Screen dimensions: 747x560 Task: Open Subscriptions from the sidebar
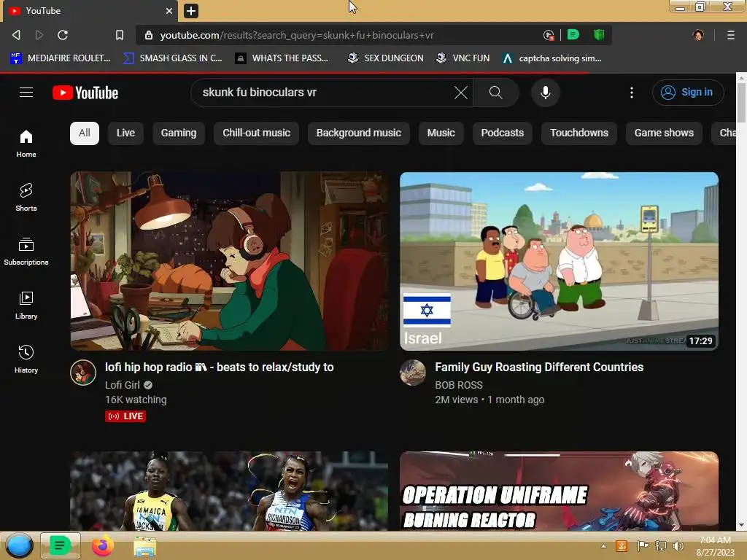[x=26, y=252]
